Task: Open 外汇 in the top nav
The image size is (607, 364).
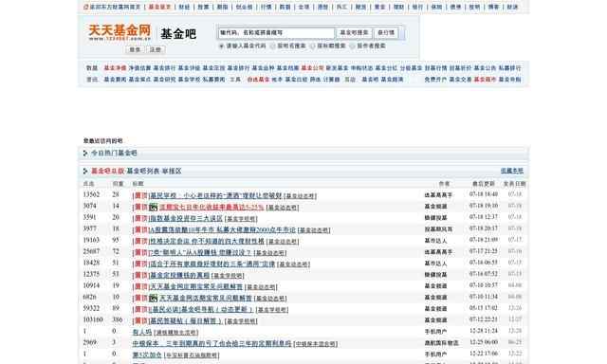Action: (341, 7)
